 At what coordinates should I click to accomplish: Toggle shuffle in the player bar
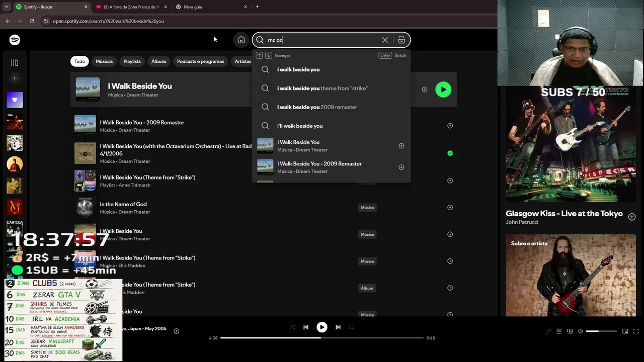[x=292, y=327]
